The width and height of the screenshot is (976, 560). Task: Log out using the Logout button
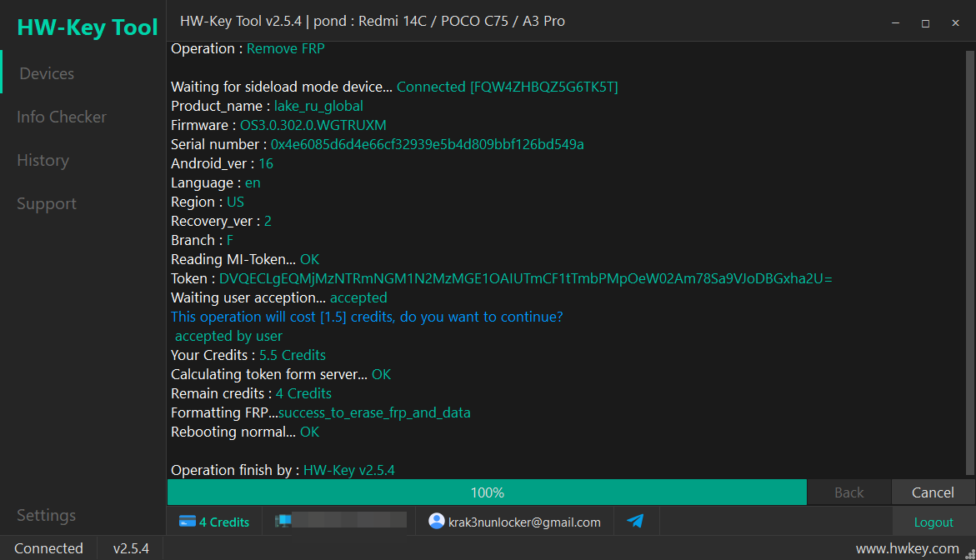(933, 522)
